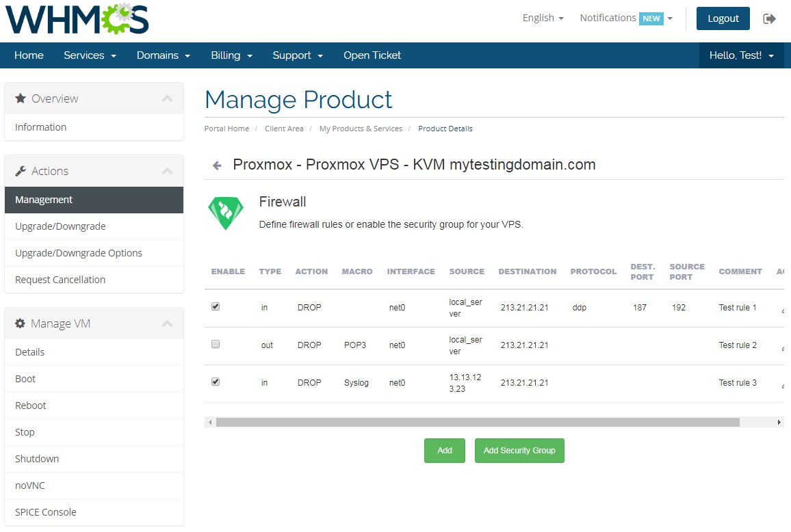Viewport: 791px width, 532px height.
Task: Click the DEST. PORT column header
Action: 643,271
